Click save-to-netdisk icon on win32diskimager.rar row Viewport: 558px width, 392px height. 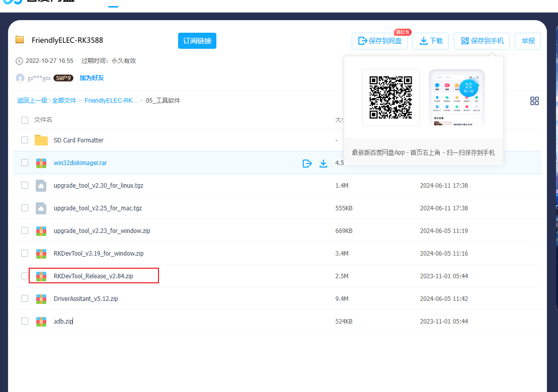pyautogui.click(x=307, y=164)
